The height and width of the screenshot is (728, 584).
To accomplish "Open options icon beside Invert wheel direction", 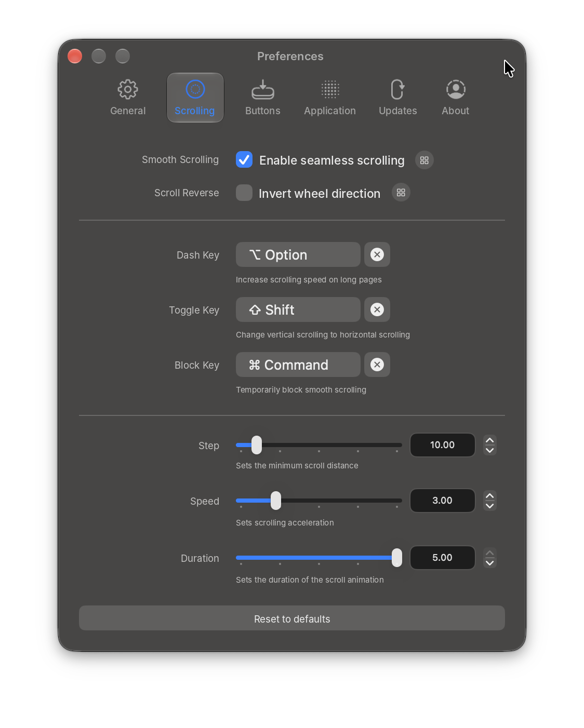I will pos(401,193).
